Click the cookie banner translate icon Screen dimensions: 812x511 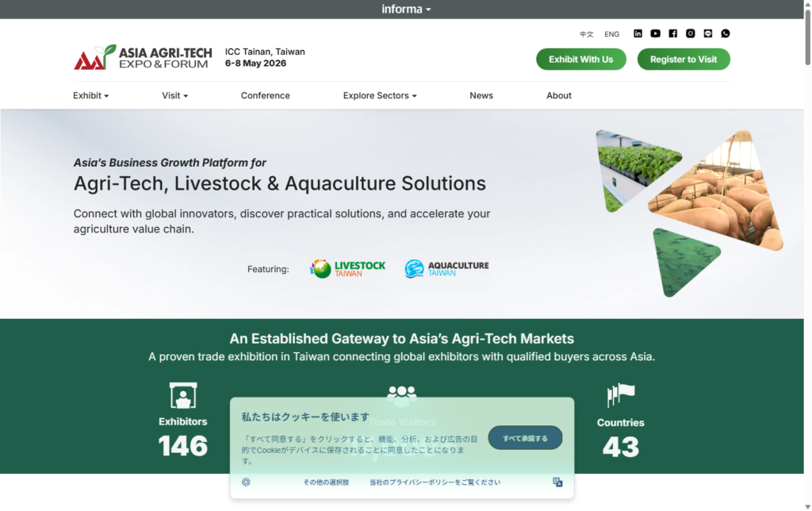[x=557, y=482]
